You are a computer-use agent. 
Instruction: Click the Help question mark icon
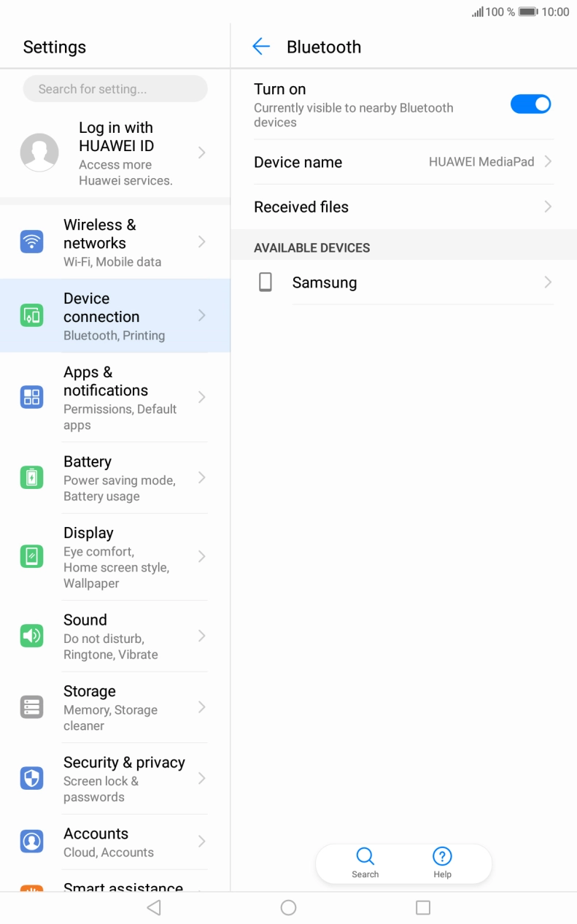(x=442, y=858)
